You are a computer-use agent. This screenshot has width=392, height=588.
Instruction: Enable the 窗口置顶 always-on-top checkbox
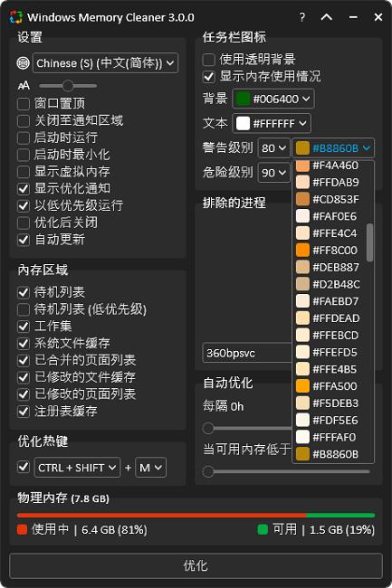point(24,103)
